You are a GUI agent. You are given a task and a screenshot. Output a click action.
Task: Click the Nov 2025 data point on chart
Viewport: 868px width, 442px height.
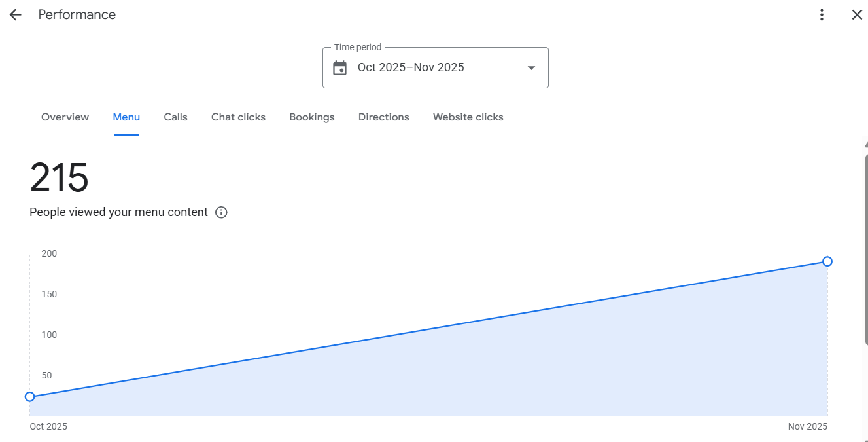tap(827, 261)
